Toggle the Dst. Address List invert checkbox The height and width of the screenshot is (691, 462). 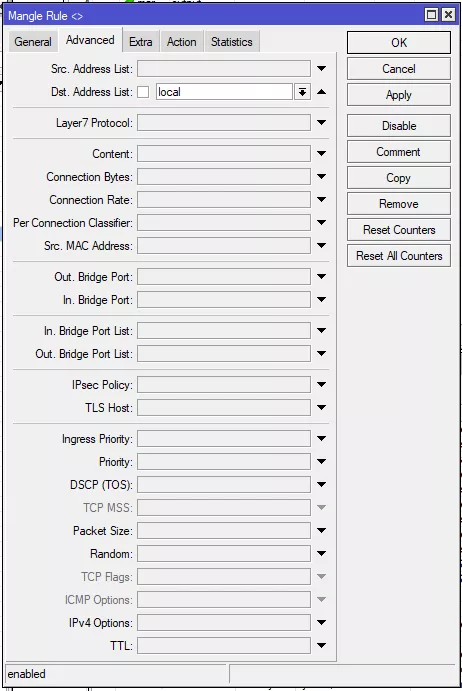(x=143, y=92)
